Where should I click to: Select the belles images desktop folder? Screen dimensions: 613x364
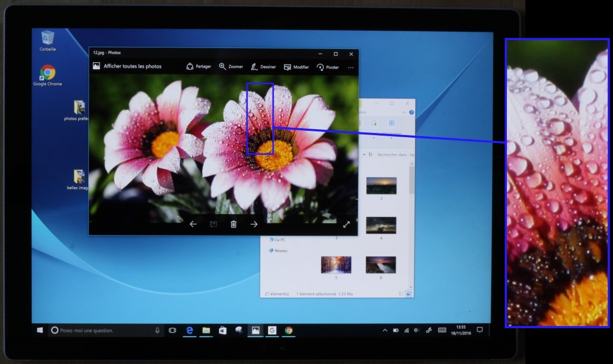click(x=78, y=180)
